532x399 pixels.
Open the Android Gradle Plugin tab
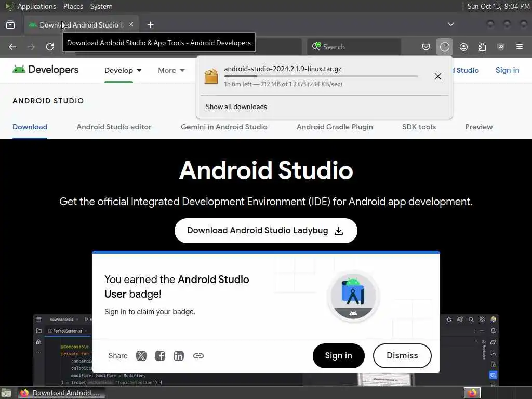(335, 127)
